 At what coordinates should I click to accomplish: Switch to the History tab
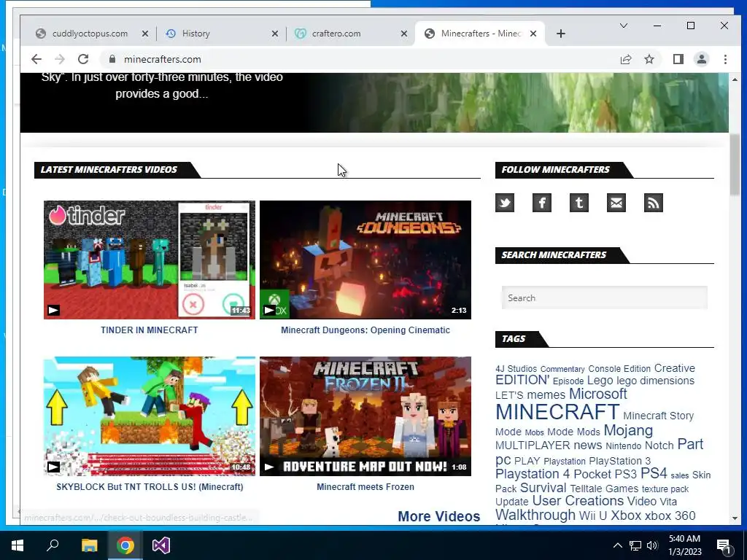pos(220,34)
